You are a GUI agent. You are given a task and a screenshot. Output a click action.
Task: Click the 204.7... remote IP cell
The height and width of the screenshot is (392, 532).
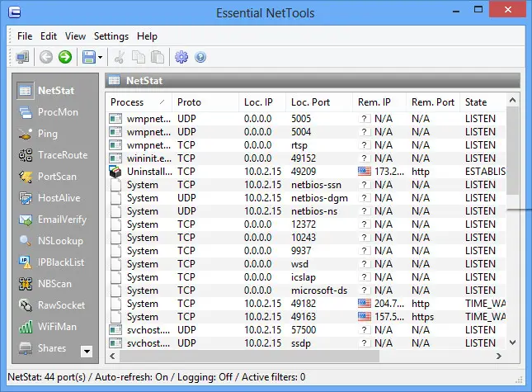click(389, 304)
